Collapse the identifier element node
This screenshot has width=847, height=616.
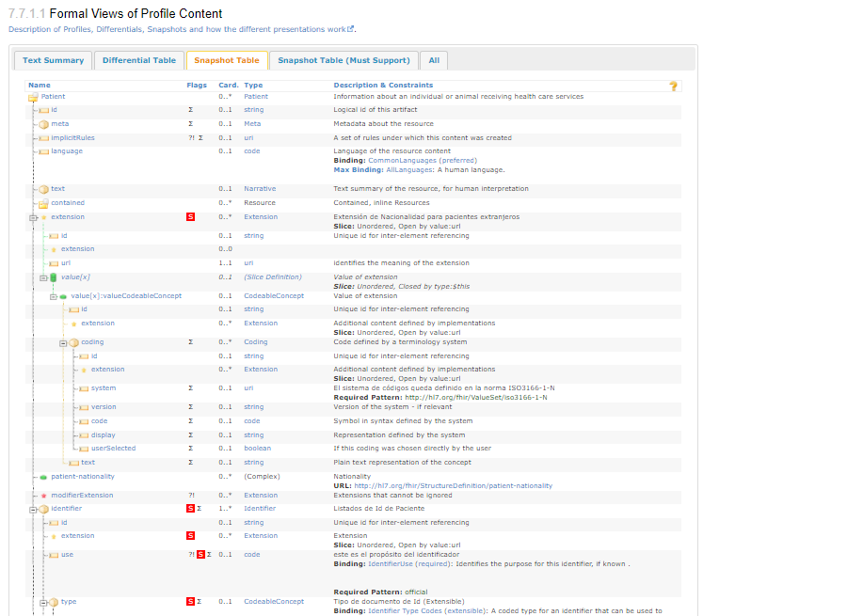coord(33,509)
